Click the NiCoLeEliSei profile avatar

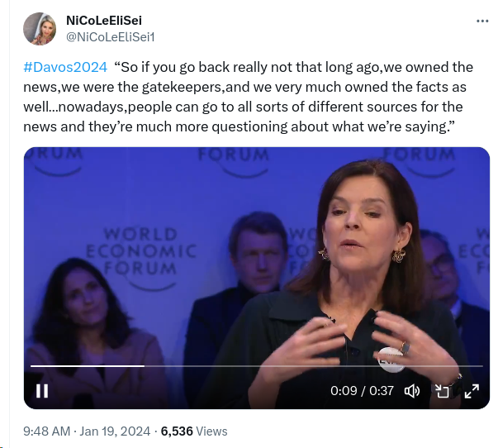click(39, 30)
